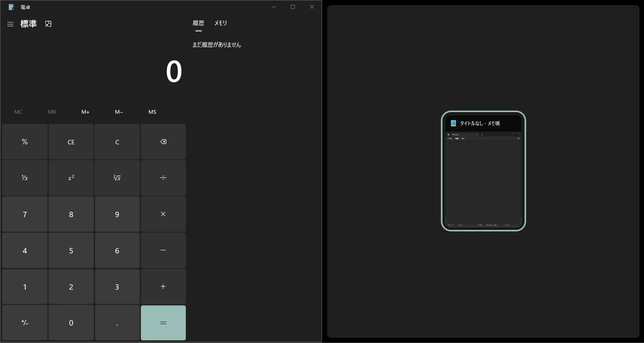644x343 pixels.
Task: Open the calculator navigation hamburger menu
Action: 10,24
